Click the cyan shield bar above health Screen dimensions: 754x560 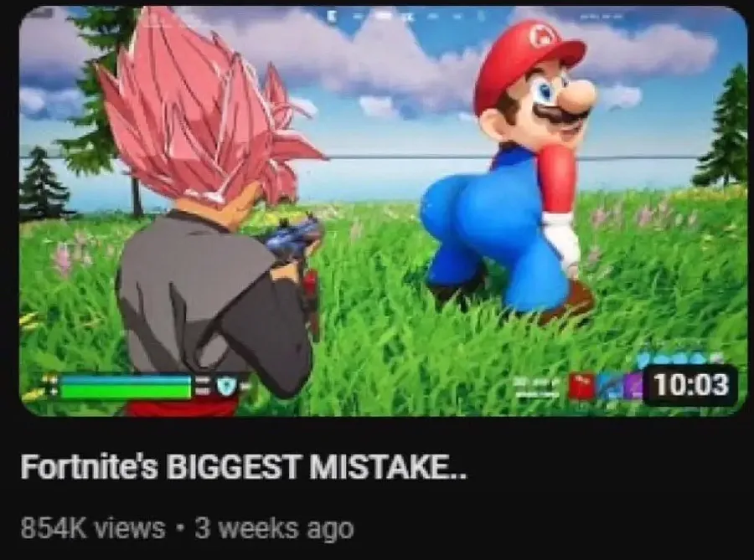click(x=127, y=380)
